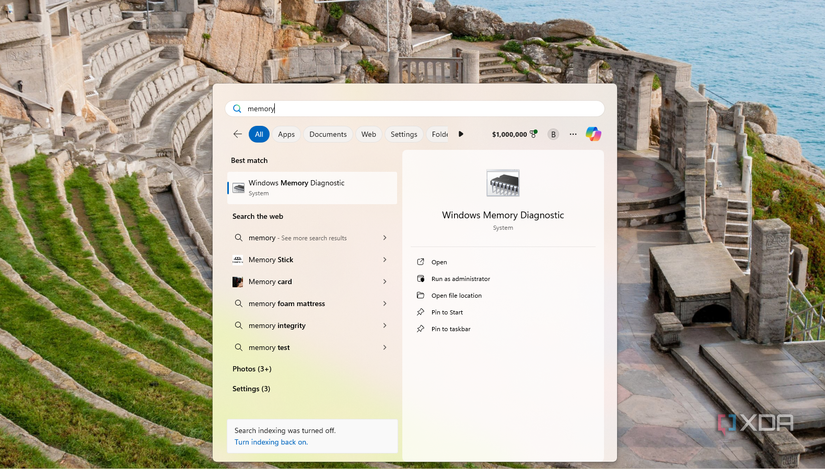This screenshot has width=825, height=469.
Task: Expand the Memory card chevron
Action: [x=385, y=282]
